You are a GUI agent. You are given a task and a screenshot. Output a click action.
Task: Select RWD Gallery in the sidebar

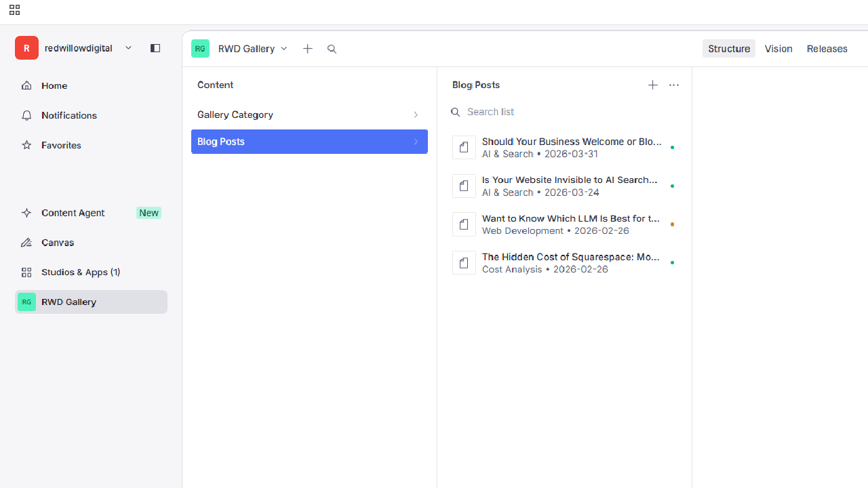[91, 302]
